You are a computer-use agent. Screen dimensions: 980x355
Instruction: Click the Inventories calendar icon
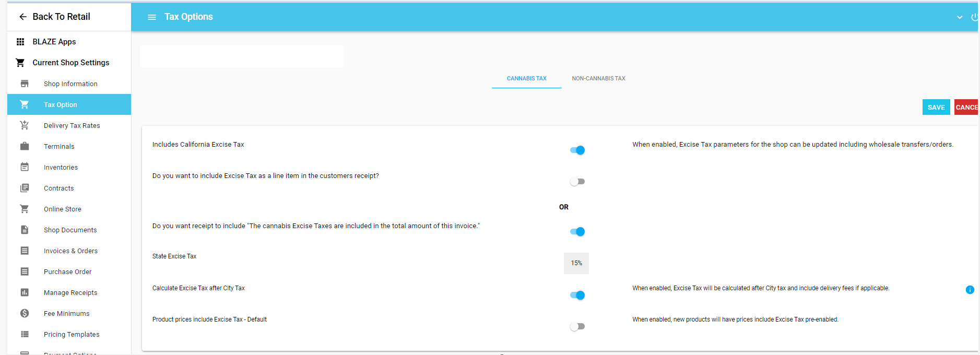pyautogui.click(x=25, y=167)
